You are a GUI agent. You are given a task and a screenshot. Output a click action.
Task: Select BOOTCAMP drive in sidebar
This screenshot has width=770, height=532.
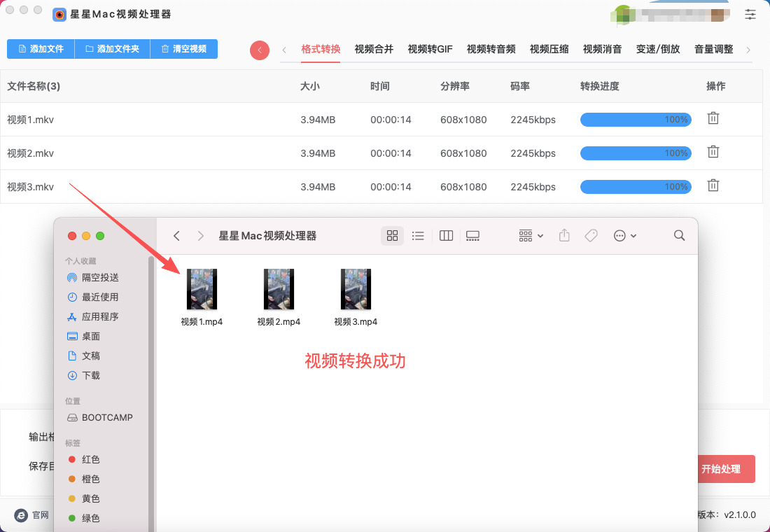coord(99,417)
